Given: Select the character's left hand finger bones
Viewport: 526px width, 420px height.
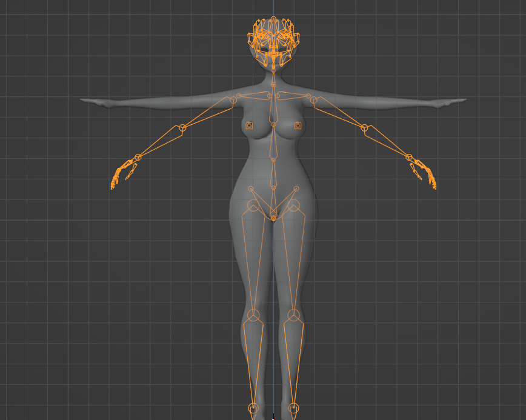Looking at the screenshot, I should [x=424, y=174].
